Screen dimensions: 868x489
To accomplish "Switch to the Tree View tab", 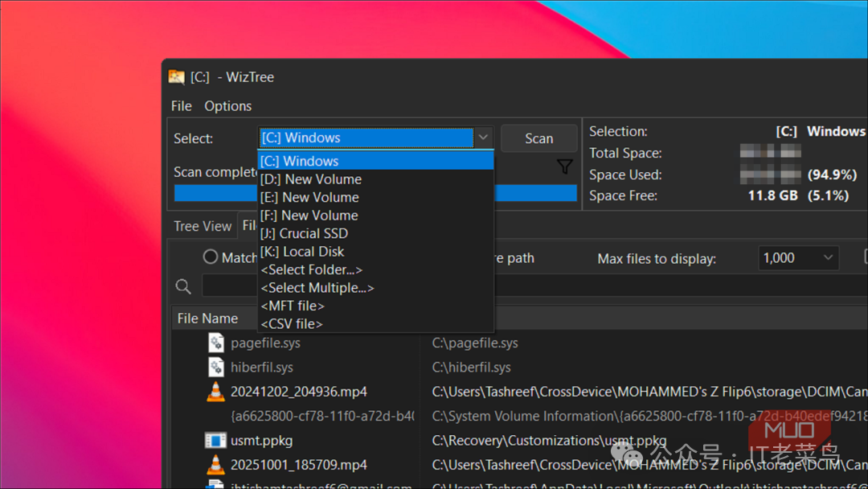I will (x=202, y=225).
